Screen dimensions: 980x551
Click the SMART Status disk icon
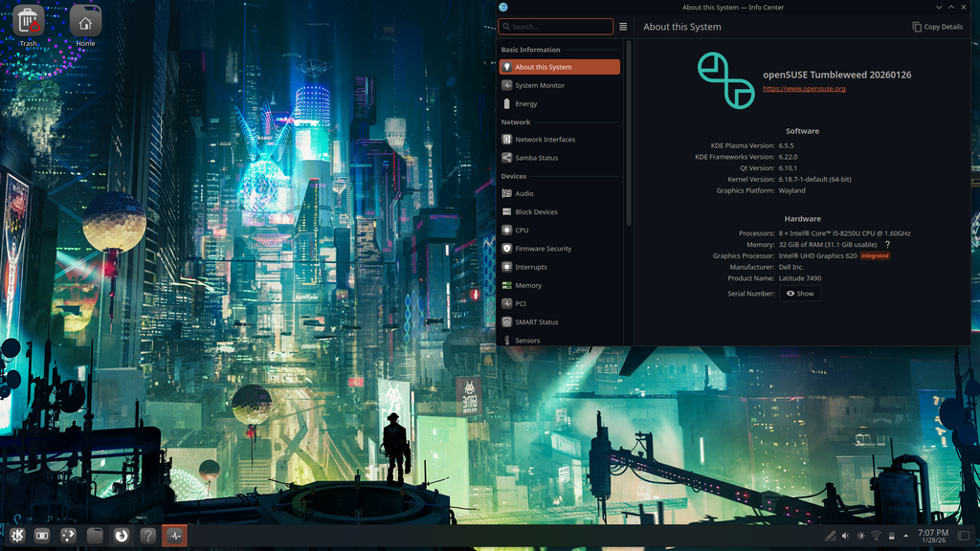pyautogui.click(x=507, y=321)
